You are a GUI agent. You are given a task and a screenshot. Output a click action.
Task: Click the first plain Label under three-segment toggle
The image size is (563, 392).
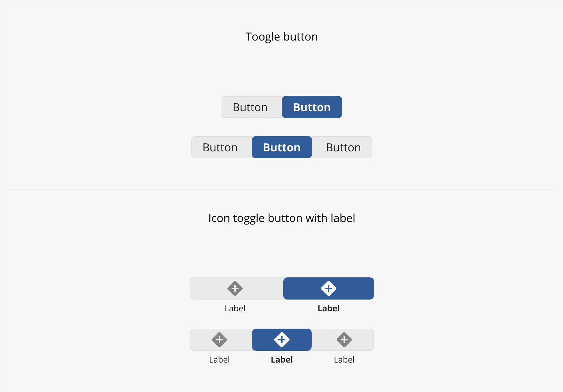click(219, 360)
